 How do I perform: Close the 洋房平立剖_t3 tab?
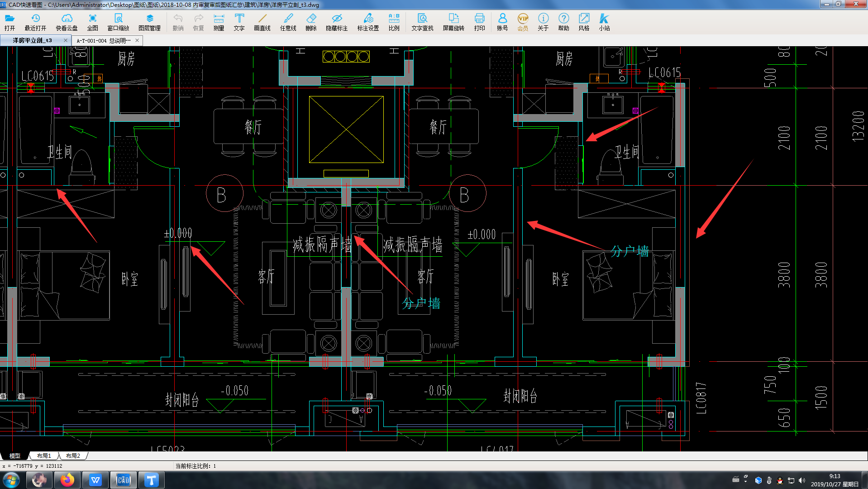(x=65, y=40)
